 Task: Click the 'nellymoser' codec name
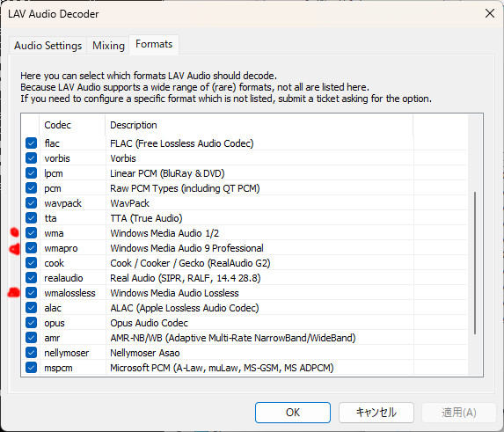(x=67, y=353)
